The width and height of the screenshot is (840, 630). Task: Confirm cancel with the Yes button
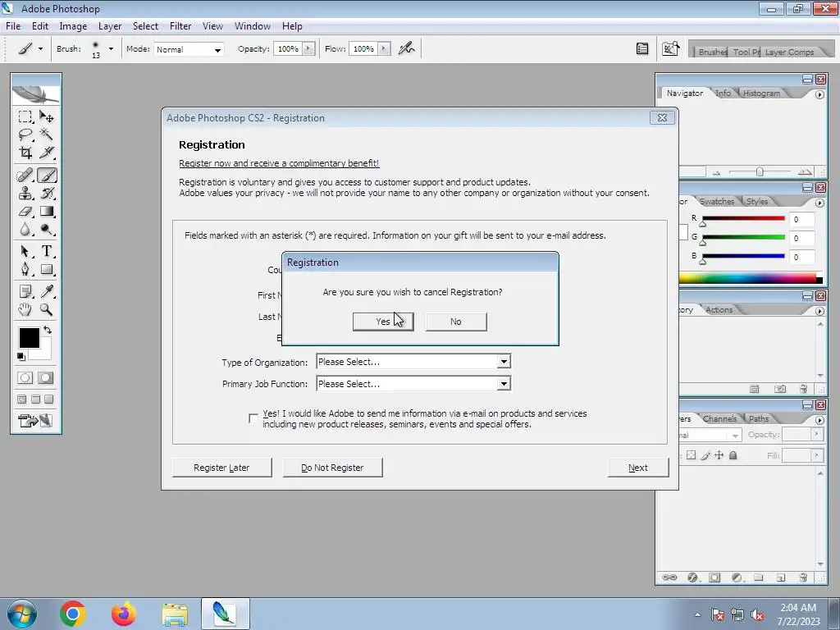point(383,322)
